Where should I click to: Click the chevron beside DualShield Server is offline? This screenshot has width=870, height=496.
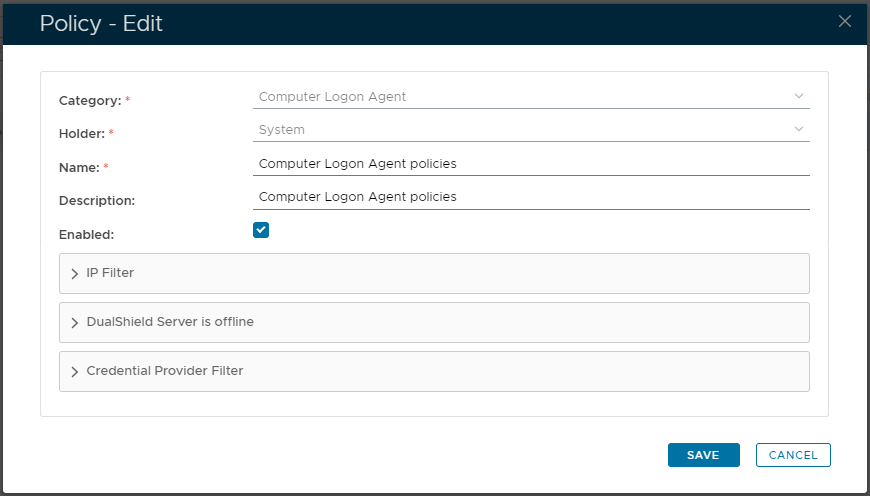(x=75, y=323)
